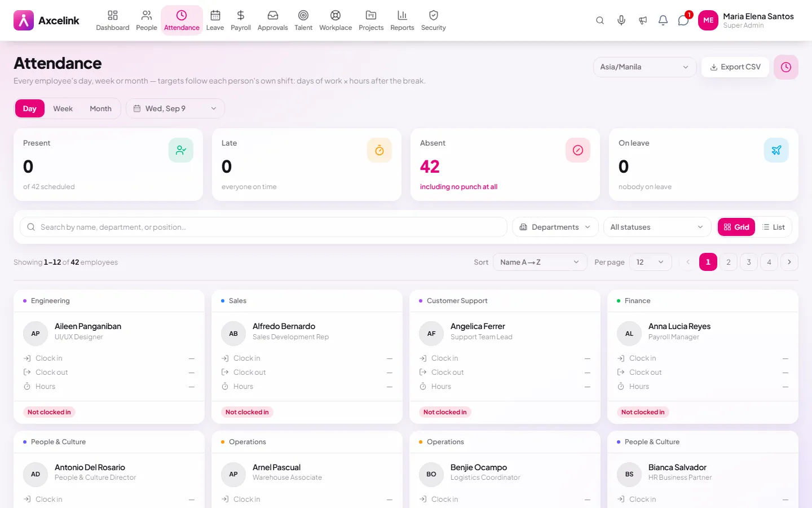This screenshot has width=812, height=508.
Task: Click the Axcelink logo icon
Action: (x=24, y=20)
